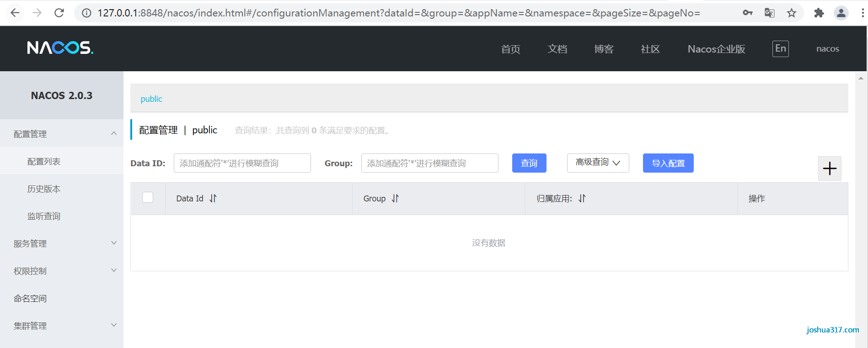
Task: Click the NACOS logo
Action: click(60, 47)
